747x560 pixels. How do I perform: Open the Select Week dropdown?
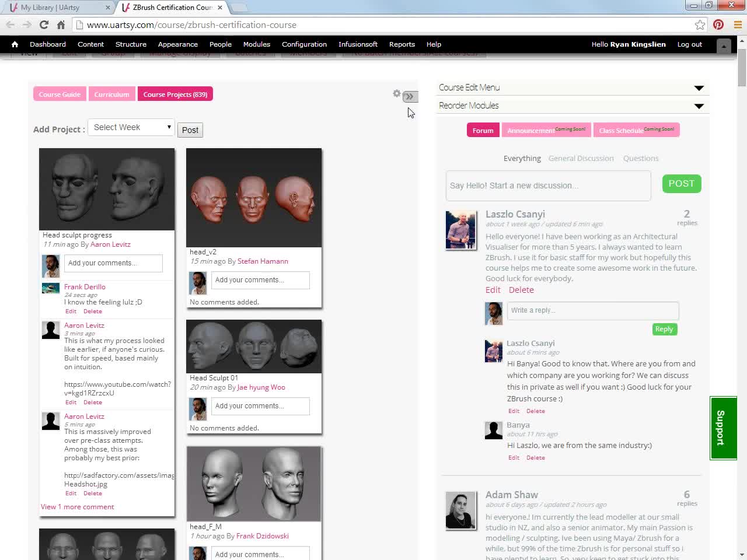[131, 127]
